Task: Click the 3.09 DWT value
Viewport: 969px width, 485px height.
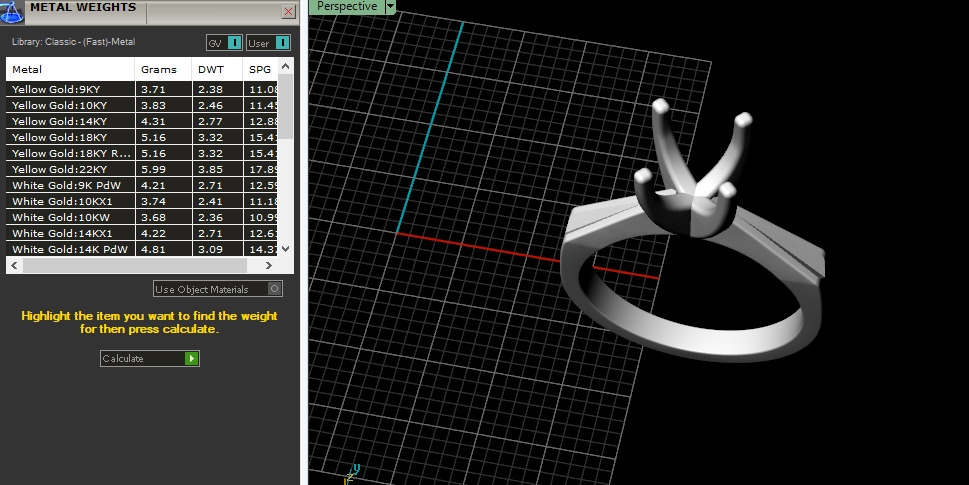Action: pyautogui.click(x=211, y=249)
